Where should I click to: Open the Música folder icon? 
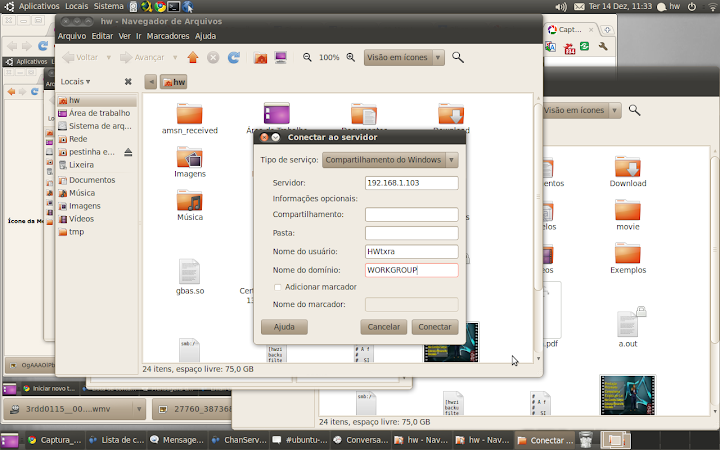click(x=190, y=205)
